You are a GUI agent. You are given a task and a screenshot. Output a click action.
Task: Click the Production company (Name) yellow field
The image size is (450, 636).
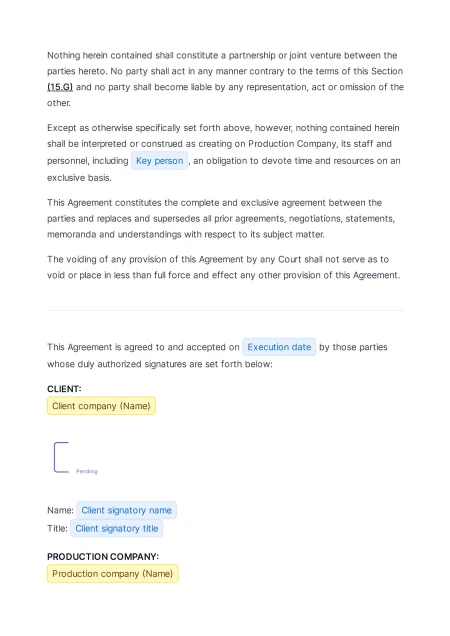[x=113, y=574]
